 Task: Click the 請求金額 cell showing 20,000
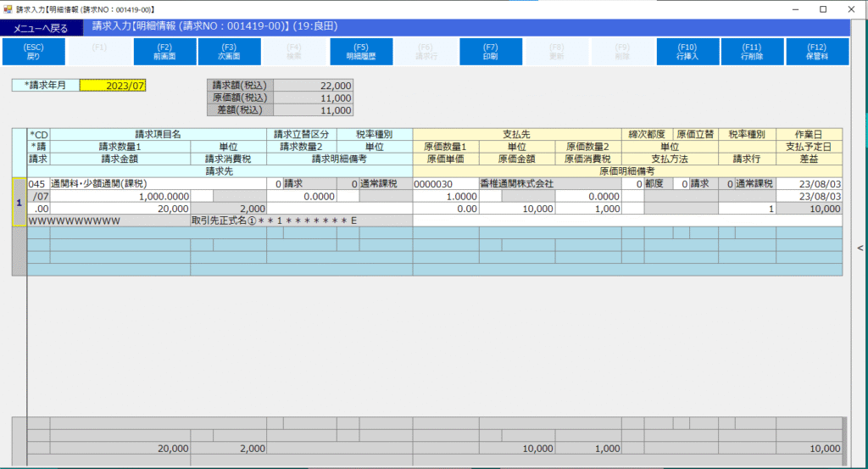click(x=120, y=209)
